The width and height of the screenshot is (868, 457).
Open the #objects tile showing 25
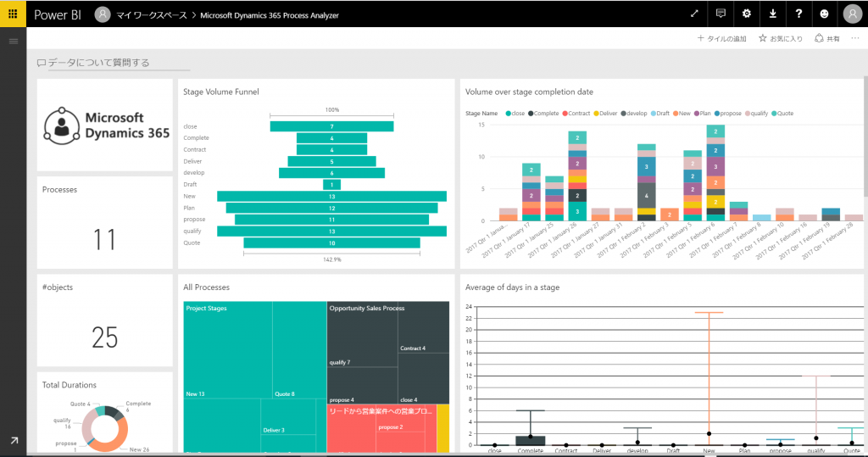pos(105,320)
